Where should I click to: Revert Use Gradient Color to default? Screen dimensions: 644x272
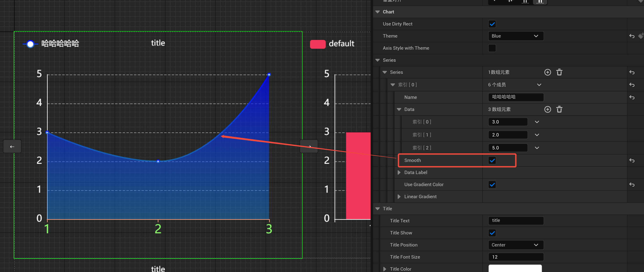click(x=632, y=185)
